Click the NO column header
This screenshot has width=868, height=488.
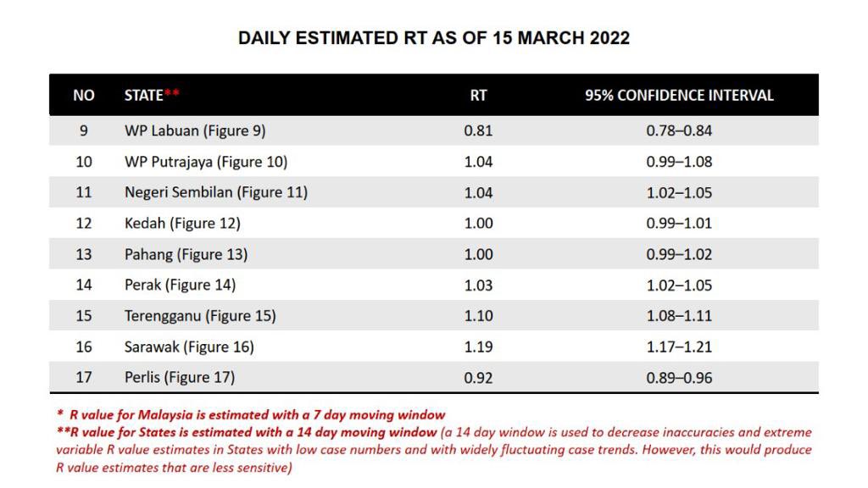(84, 95)
